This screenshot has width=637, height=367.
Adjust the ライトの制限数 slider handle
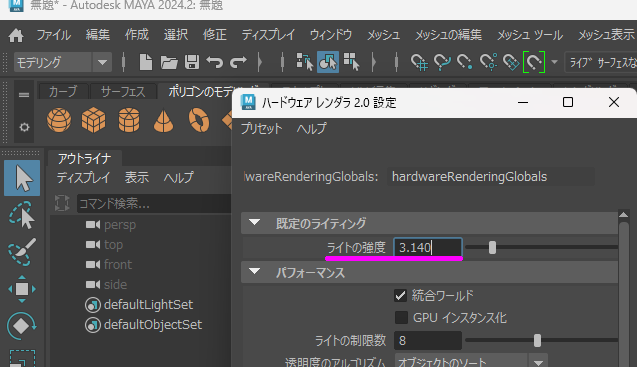[537, 341]
